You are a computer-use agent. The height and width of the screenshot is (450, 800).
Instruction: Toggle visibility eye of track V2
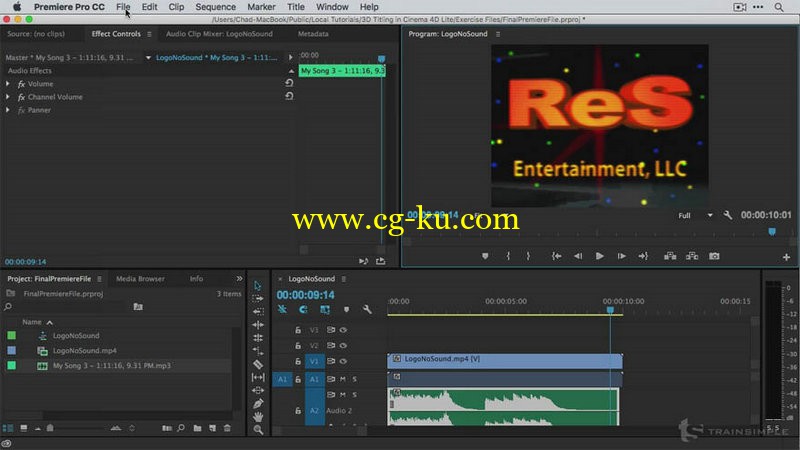pyautogui.click(x=343, y=345)
